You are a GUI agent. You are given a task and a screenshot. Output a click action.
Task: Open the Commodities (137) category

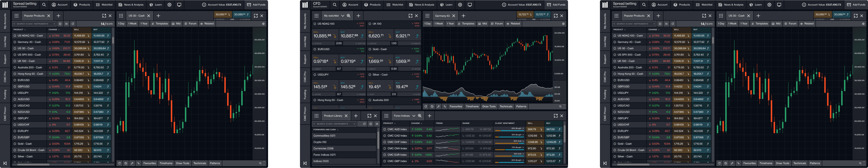pos(324,136)
